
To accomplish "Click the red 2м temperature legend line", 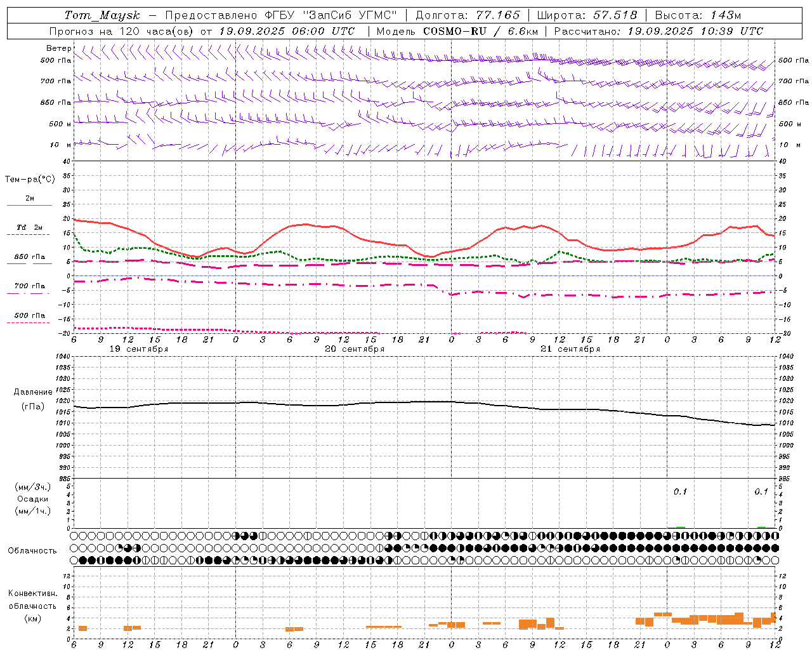I will tap(29, 205).
